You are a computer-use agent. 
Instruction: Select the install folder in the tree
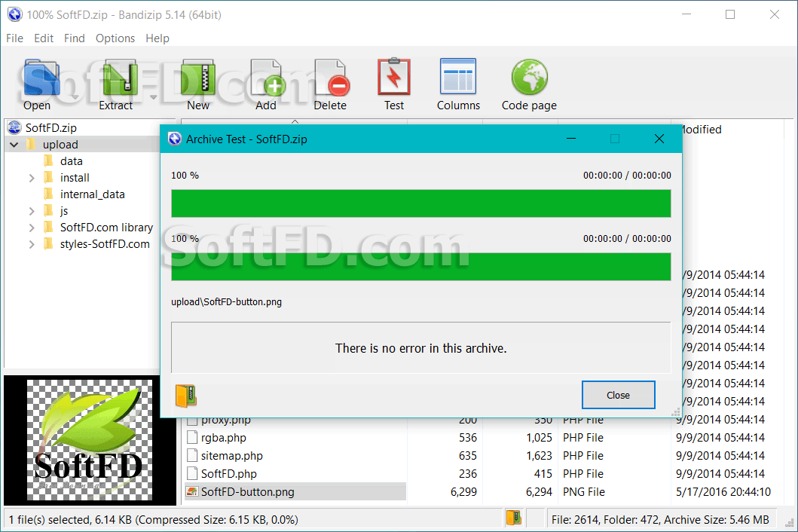point(75,178)
